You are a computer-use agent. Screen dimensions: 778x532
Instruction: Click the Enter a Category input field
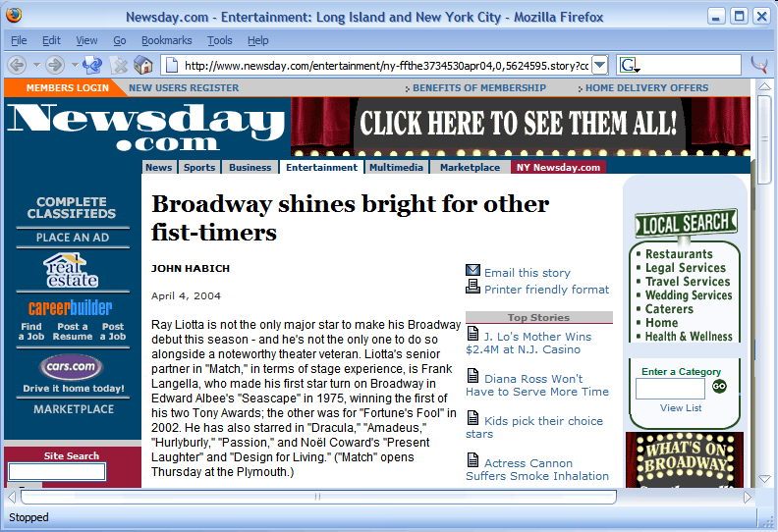(x=670, y=389)
